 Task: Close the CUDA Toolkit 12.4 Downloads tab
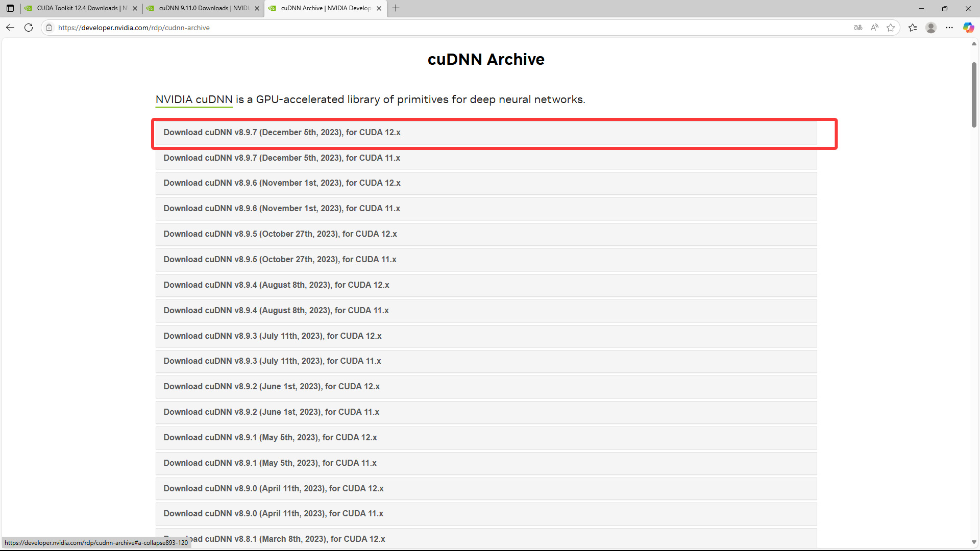pos(135,8)
